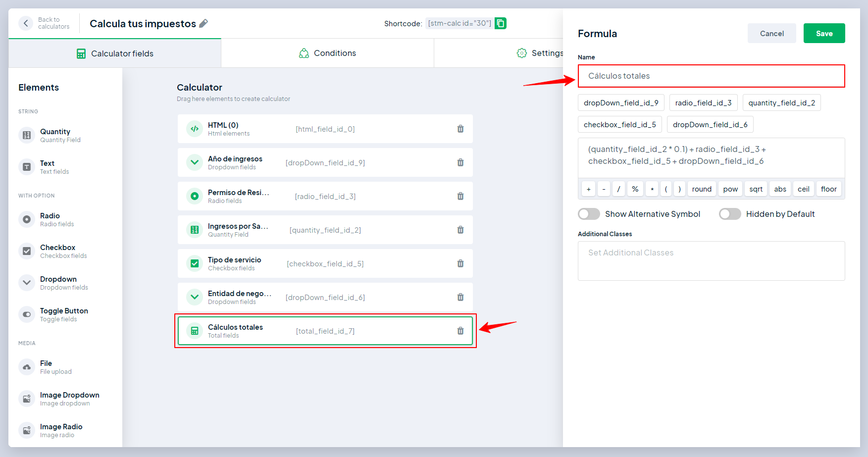This screenshot has width=868, height=457.
Task: Select the Image Dropdown element icon
Action: tap(27, 399)
